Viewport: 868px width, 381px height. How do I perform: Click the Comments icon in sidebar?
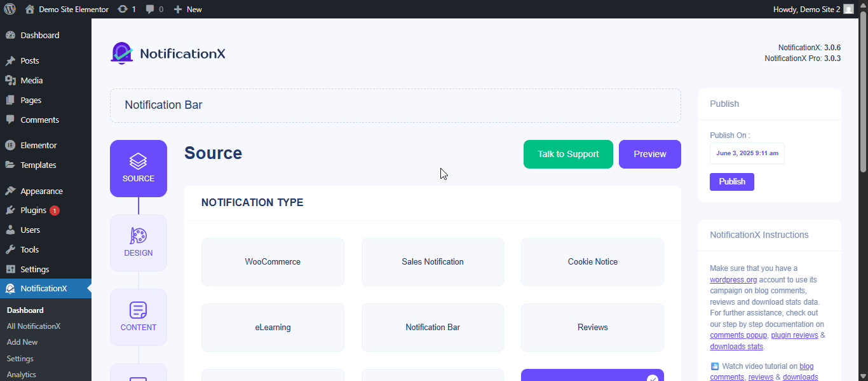10,120
